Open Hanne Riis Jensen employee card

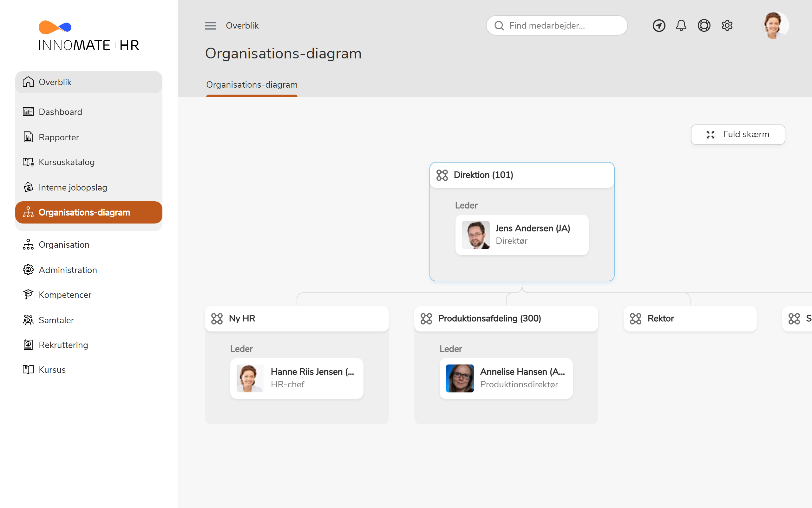297,378
